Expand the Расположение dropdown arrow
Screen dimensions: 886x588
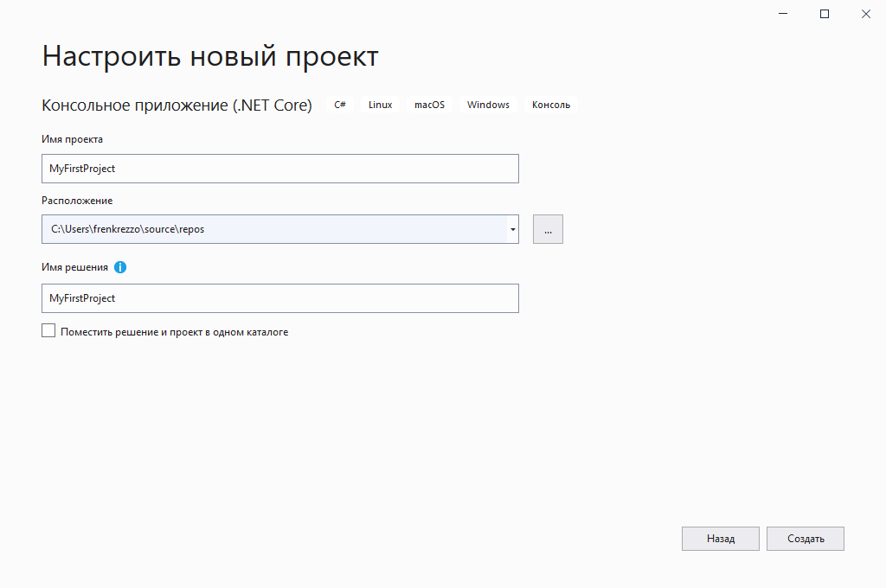pyautogui.click(x=512, y=229)
